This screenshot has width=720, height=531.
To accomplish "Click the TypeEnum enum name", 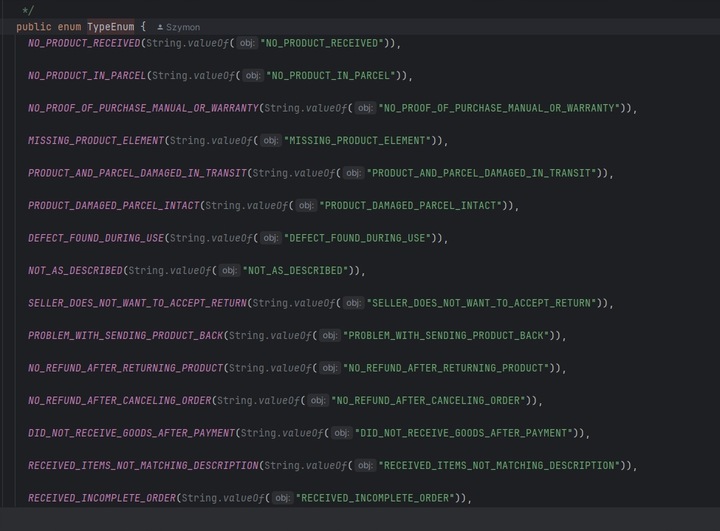I will pyautogui.click(x=110, y=27).
